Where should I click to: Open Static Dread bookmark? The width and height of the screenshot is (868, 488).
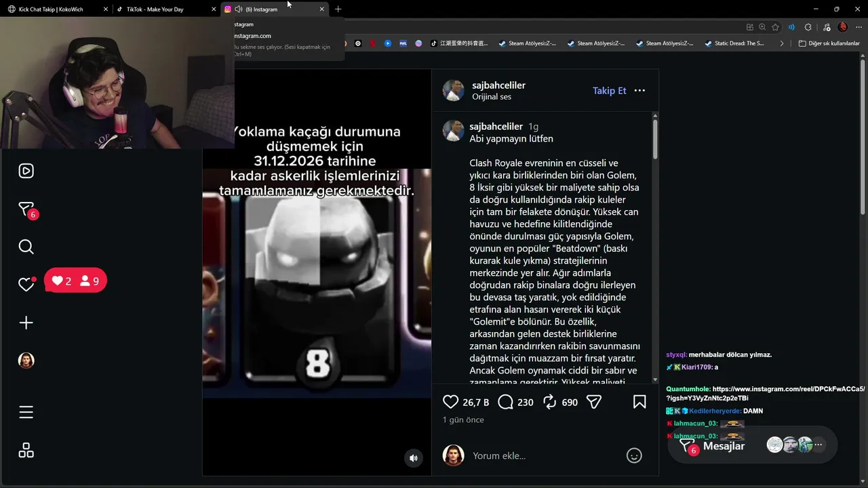pos(734,43)
